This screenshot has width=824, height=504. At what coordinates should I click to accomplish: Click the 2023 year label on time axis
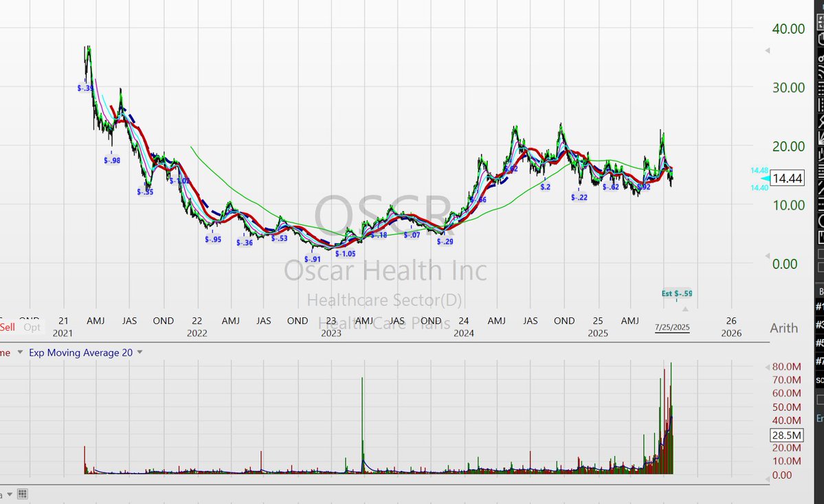(x=331, y=334)
